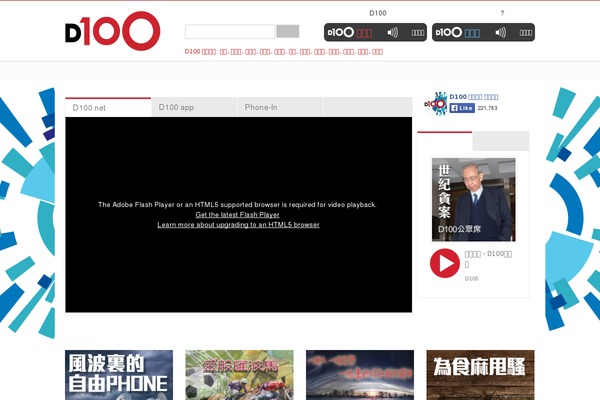Mute the blue D100 radio channel speaker

[x=501, y=33]
